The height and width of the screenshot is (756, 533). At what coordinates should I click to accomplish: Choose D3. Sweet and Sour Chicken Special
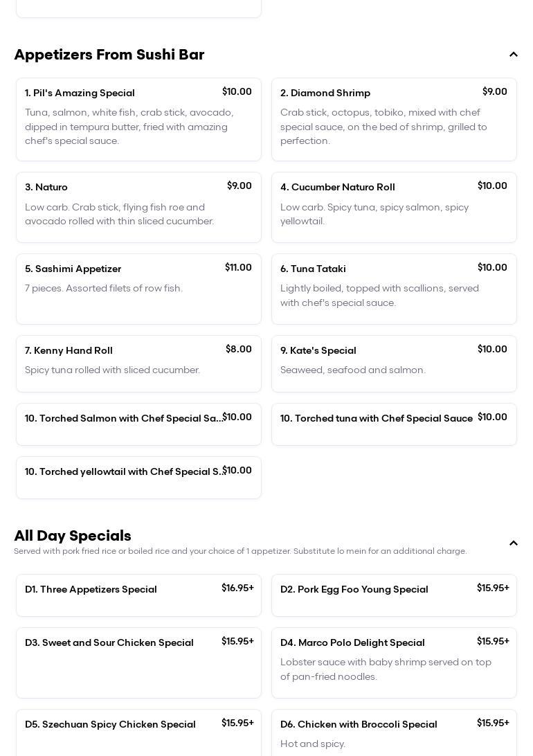(x=138, y=662)
